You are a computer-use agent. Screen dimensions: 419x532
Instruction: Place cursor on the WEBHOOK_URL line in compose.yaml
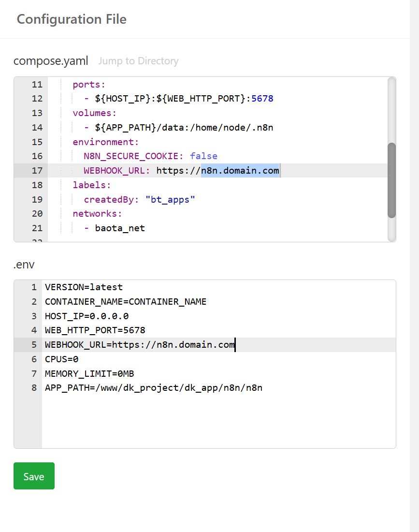pyautogui.click(x=145, y=170)
